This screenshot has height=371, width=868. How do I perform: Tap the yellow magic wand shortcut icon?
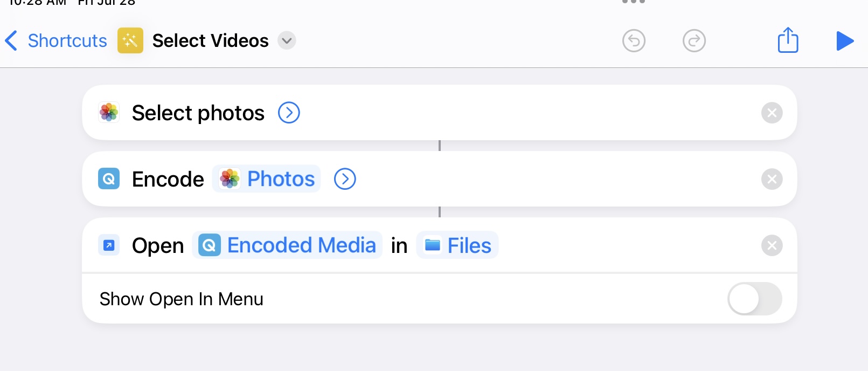coord(130,40)
